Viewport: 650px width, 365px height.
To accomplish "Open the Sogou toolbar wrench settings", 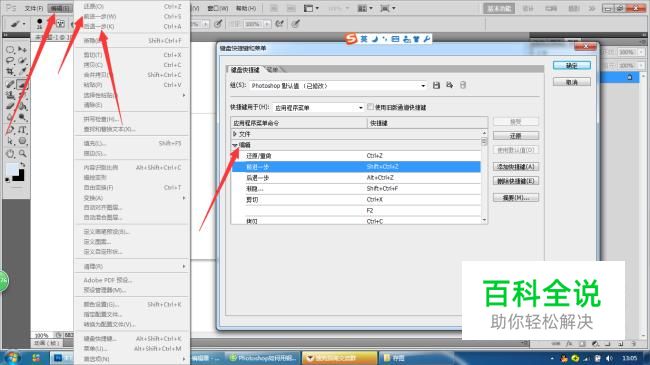I will (x=427, y=39).
